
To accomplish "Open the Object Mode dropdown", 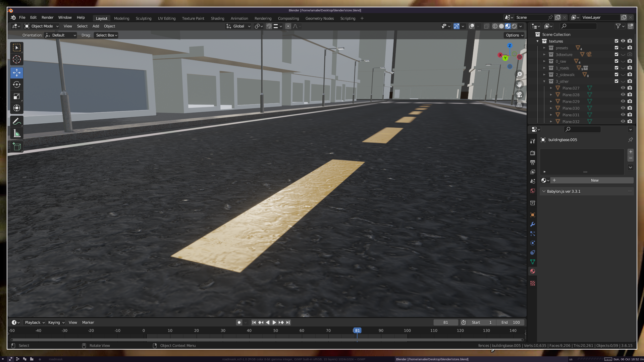I will pyautogui.click(x=42, y=26).
